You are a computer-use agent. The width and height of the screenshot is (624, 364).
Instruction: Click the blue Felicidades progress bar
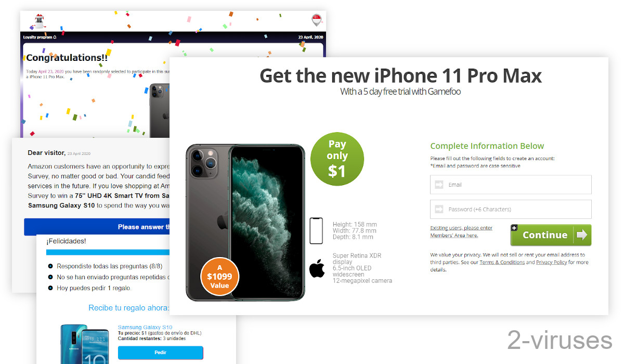[108, 252]
